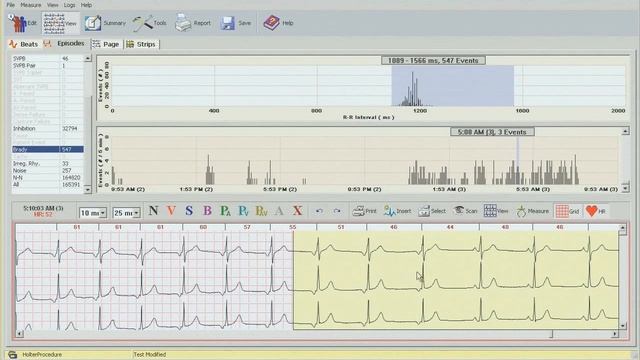Open the View menu

52,5
